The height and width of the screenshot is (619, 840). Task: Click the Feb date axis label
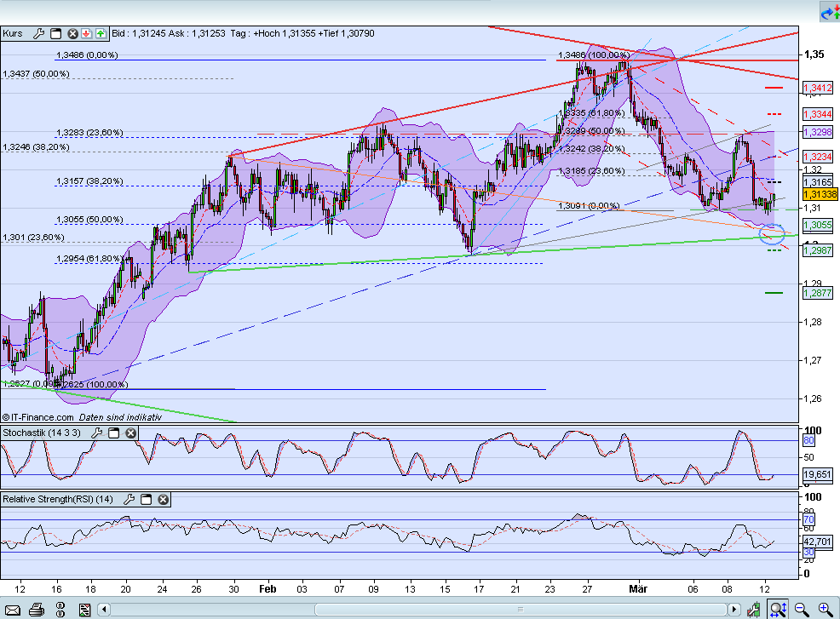point(268,589)
